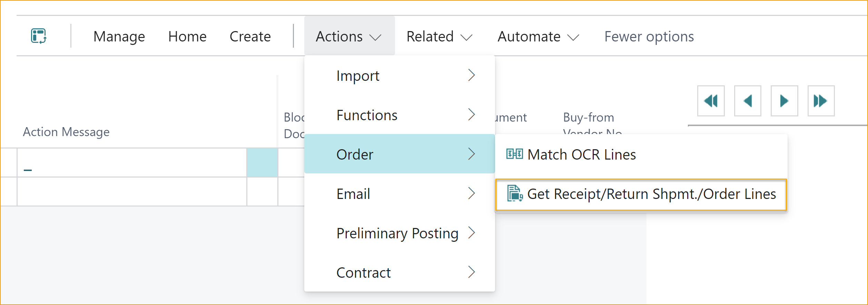Screen dimensions: 868x305
Task: Click the last record navigation icon
Action: point(821,101)
